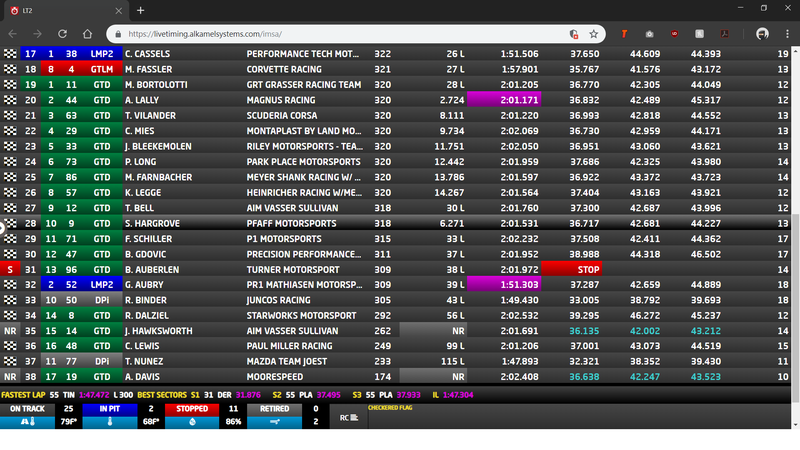Open the N notes extension icon
Image resolution: width=800 pixels, height=450 pixels.
coord(699,34)
